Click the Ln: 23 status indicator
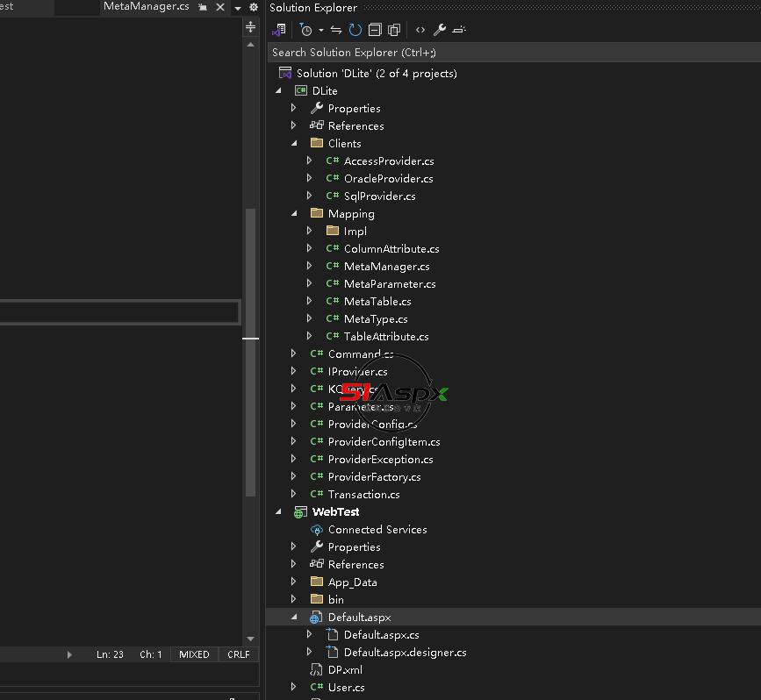The height and width of the screenshot is (700, 761). point(110,654)
